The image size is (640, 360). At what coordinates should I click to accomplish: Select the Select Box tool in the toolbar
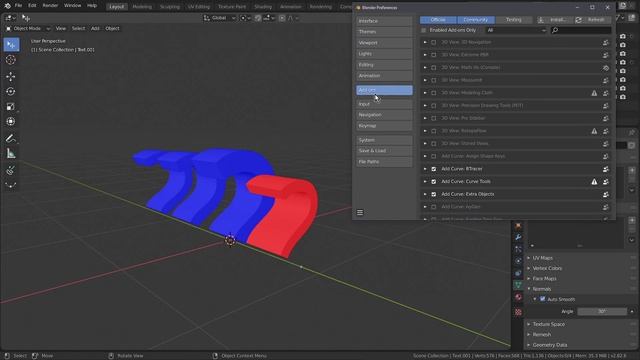tap(11, 44)
